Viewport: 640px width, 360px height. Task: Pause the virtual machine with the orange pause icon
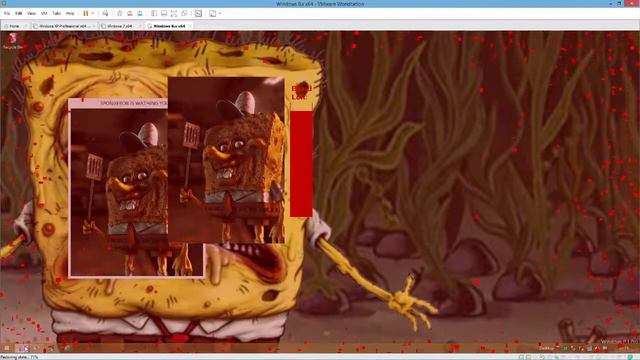pyautogui.click(x=86, y=13)
